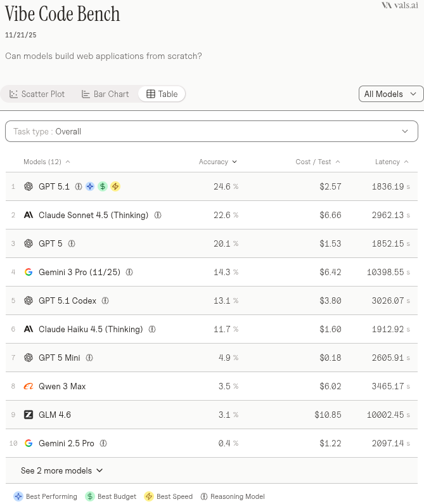Image resolution: width=424 pixels, height=504 pixels.
Task: Expand See 2 more models
Action: point(61,470)
